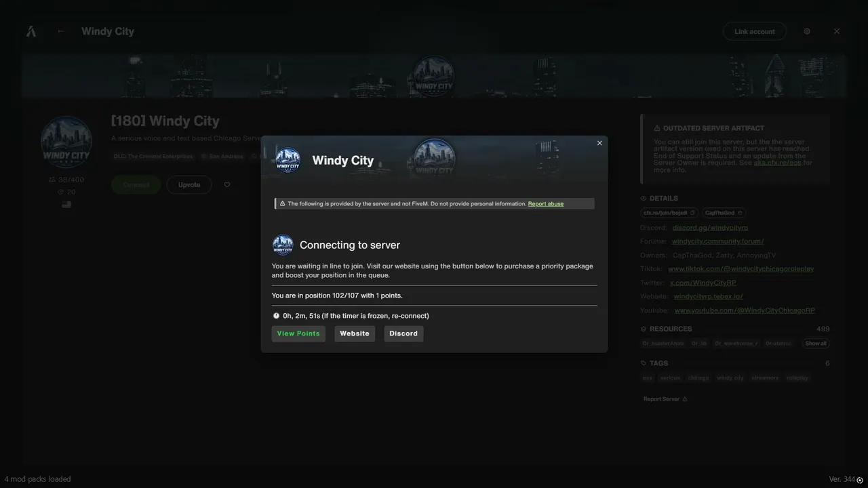868x488 pixels.
Task: Click the players icon next to 38/400
Action: [x=52, y=180]
